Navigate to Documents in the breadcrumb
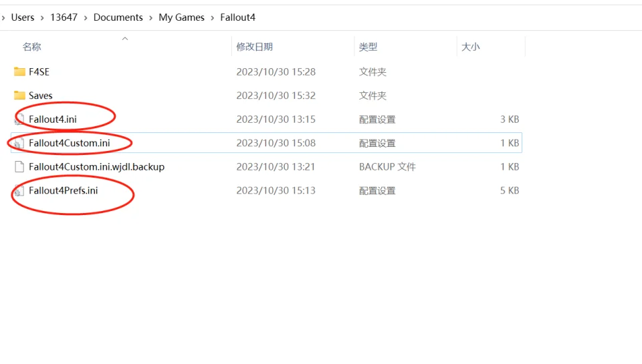This screenshot has width=642, height=364. pyautogui.click(x=118, y=17)
